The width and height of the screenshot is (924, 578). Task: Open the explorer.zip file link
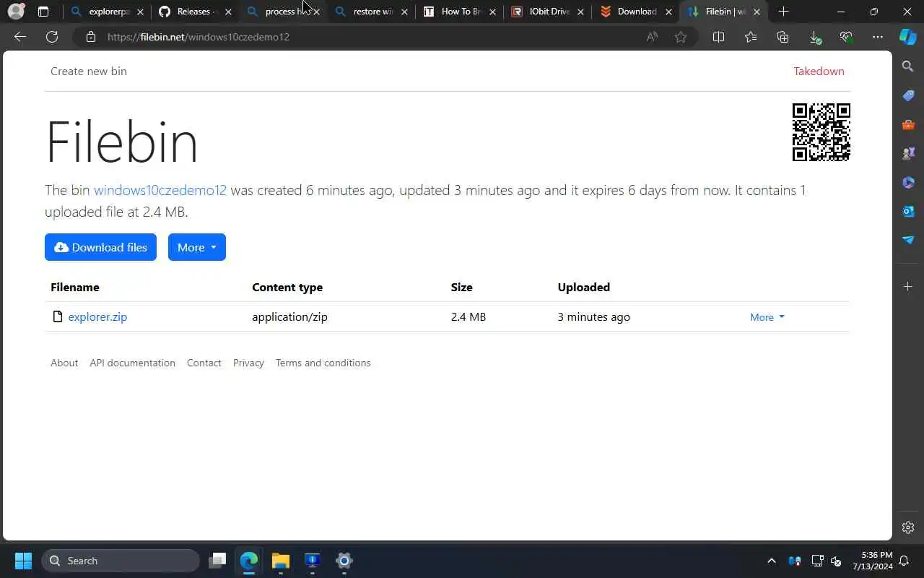pyautogui.click(x=97, y=316)
